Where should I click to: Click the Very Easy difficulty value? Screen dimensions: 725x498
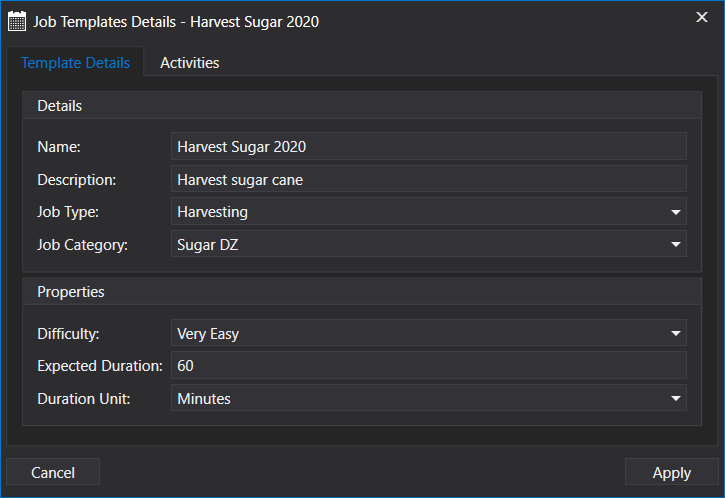pyautogui.click(x=208, y=334)
